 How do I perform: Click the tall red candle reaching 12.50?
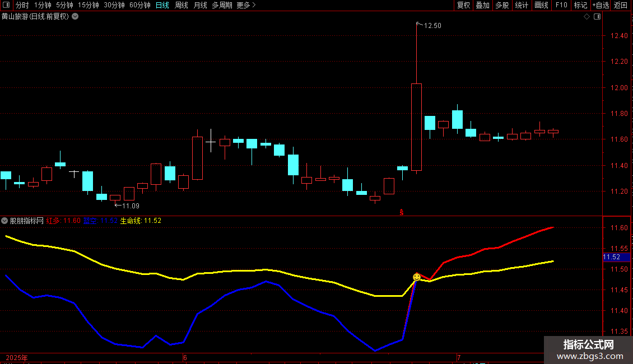coord(417,127)
